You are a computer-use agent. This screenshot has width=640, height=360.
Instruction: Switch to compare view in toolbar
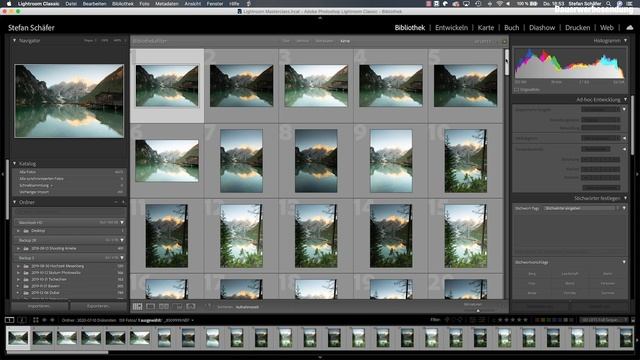164,307
